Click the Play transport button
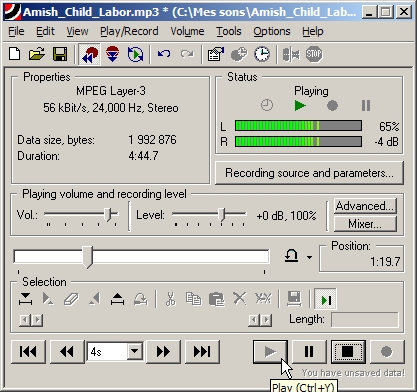This screenshot has width=417, height=392. tap(270, 351)
